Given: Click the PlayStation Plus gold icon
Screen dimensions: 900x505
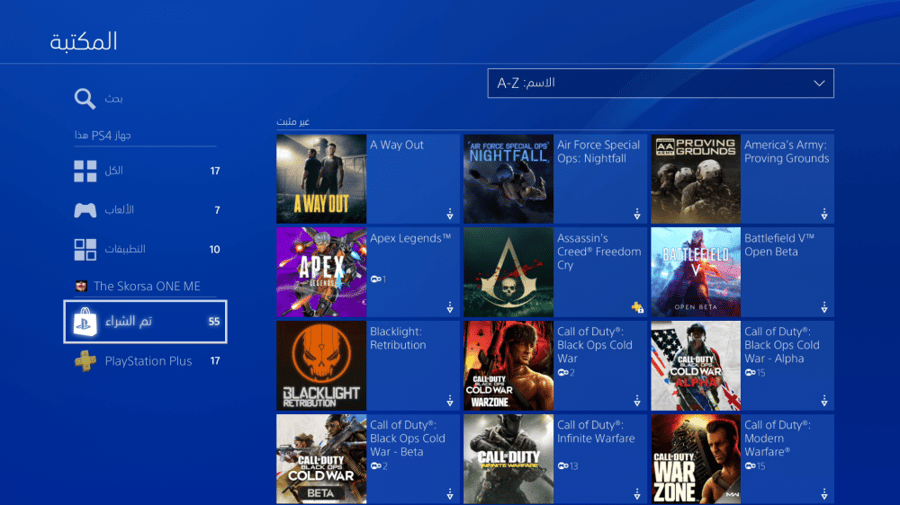Looking at the screenshot, I should pos(85,361).
